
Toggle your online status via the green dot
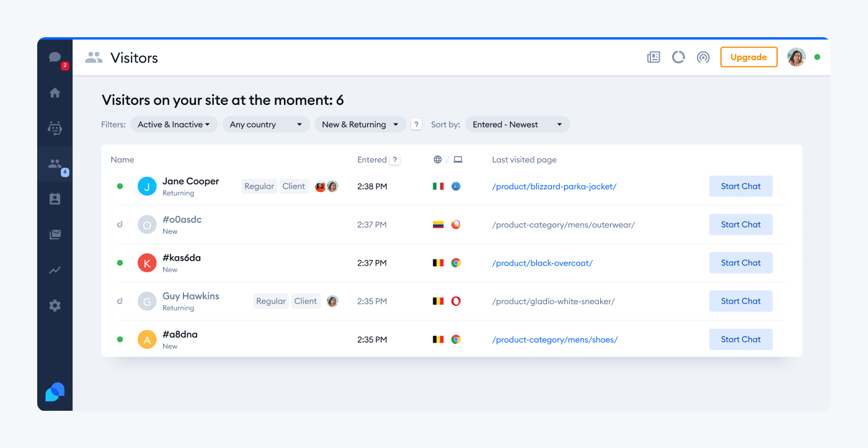(x=817, y=56)
